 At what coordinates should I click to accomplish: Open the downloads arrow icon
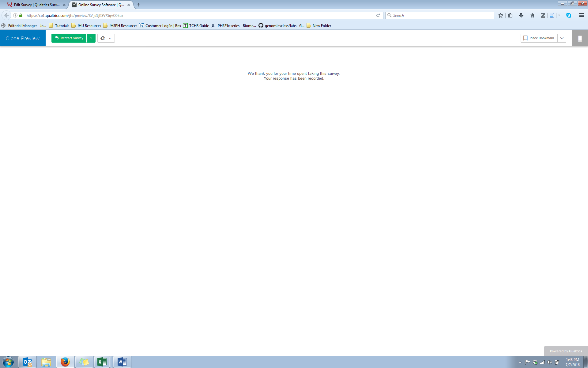[521, 15]
